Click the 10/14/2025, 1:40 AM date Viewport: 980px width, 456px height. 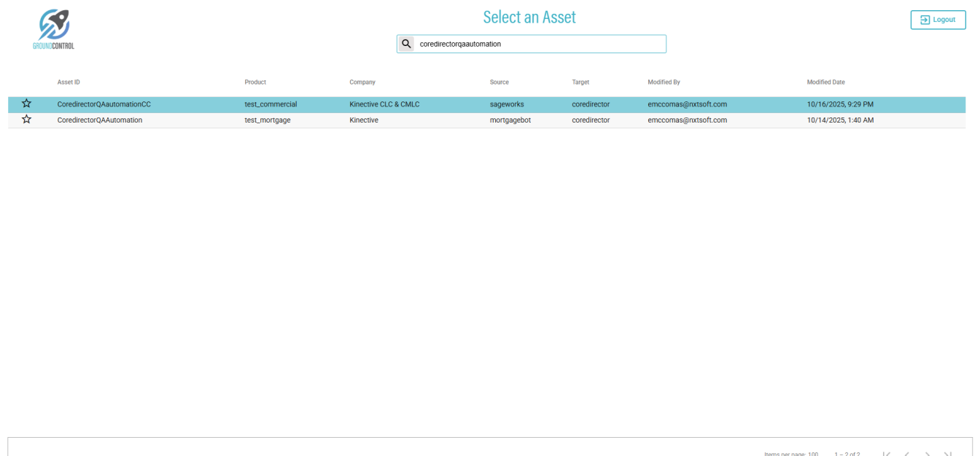[840, 120]
